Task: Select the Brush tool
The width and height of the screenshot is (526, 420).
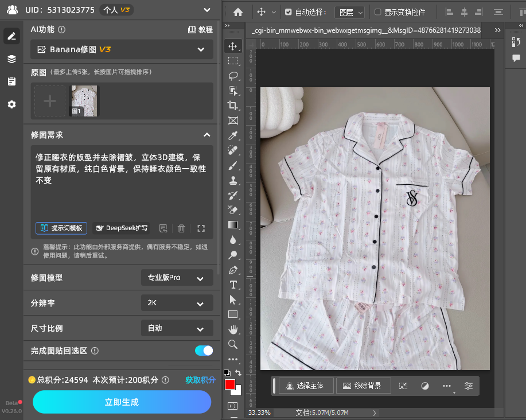Action: tap(233, 165)
